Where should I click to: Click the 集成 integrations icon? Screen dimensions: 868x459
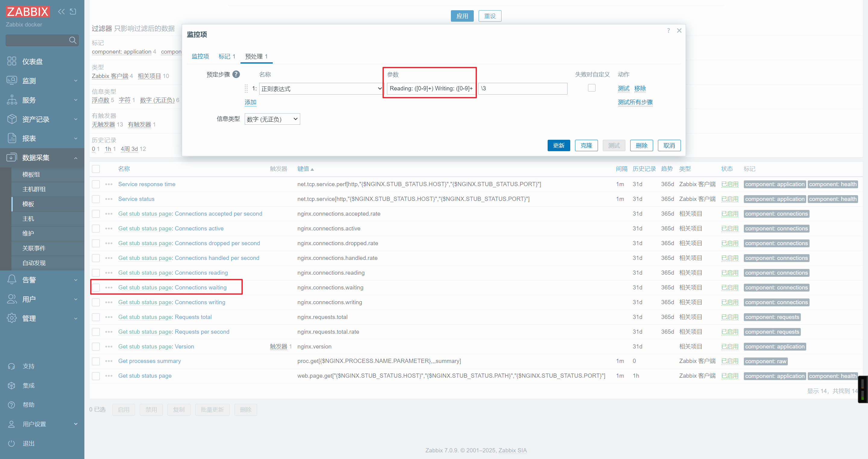coord(11,386)
